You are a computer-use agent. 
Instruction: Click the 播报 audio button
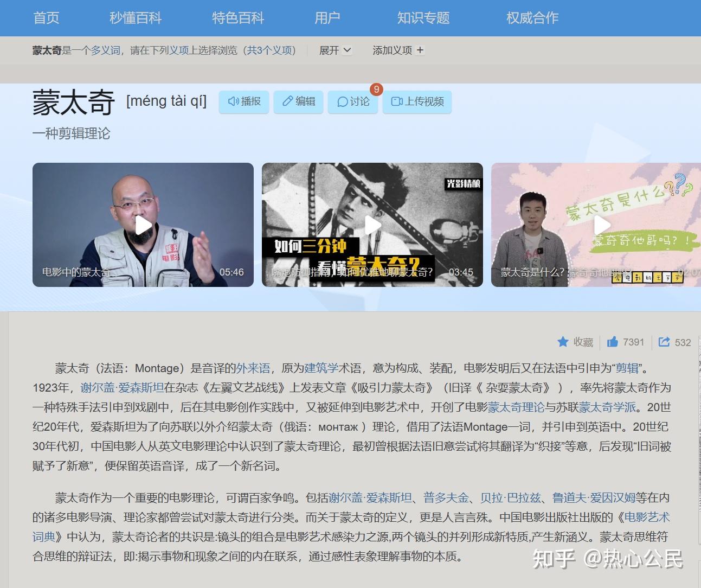[244, 101]
